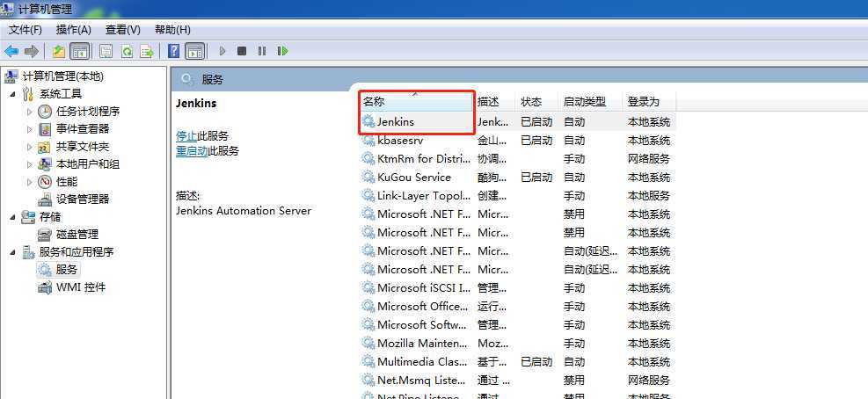868x399 pixels.
Task: Expand the 性能 node
Action: [30, 182]
